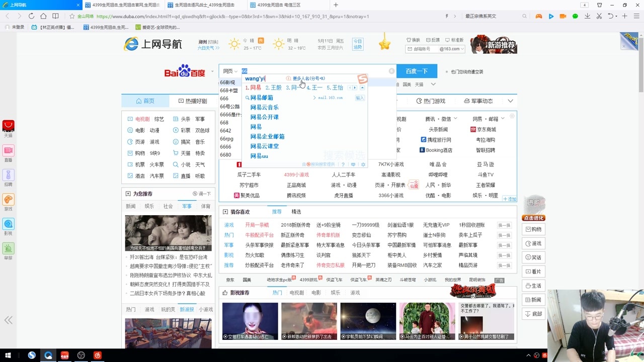Open the 网页 search type dropdown

tap(230, 71)
